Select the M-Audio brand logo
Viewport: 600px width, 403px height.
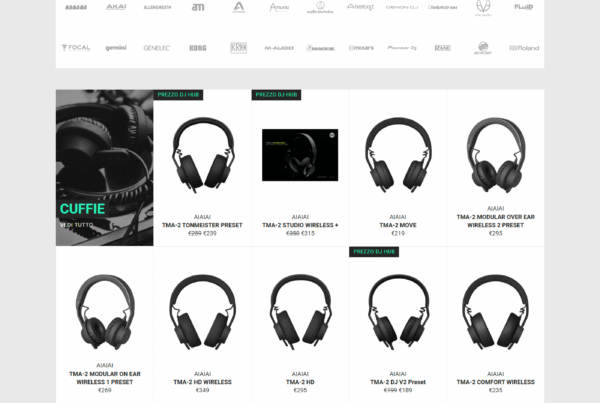click(279, 47)
